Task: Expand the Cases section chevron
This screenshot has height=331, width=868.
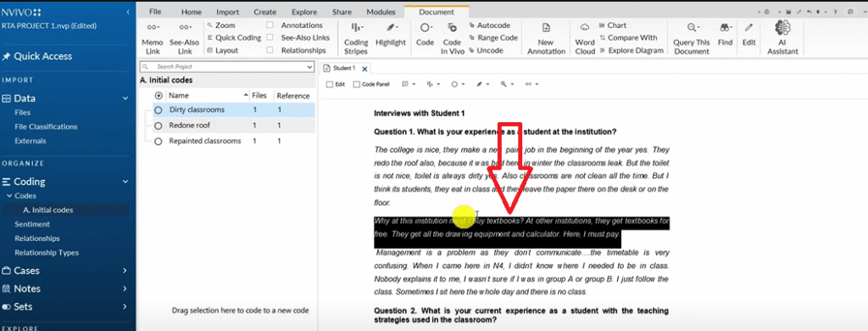Action: coord(125,271)
